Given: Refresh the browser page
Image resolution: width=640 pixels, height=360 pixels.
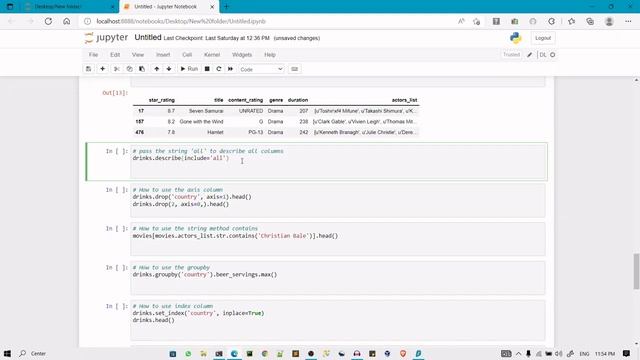Looking at the screenshot, I should 48,21.
